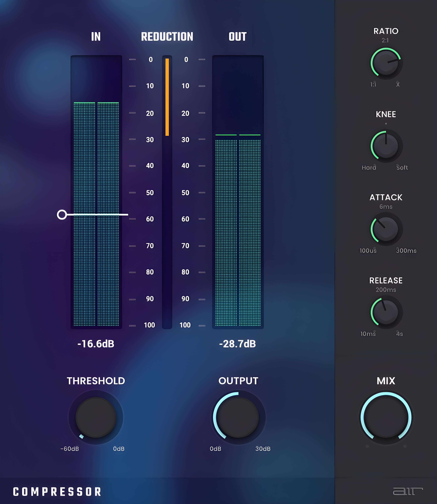This screenshot has width=437, height=504.
Task: Click the 200ms release value
Action: pos(386,290)
